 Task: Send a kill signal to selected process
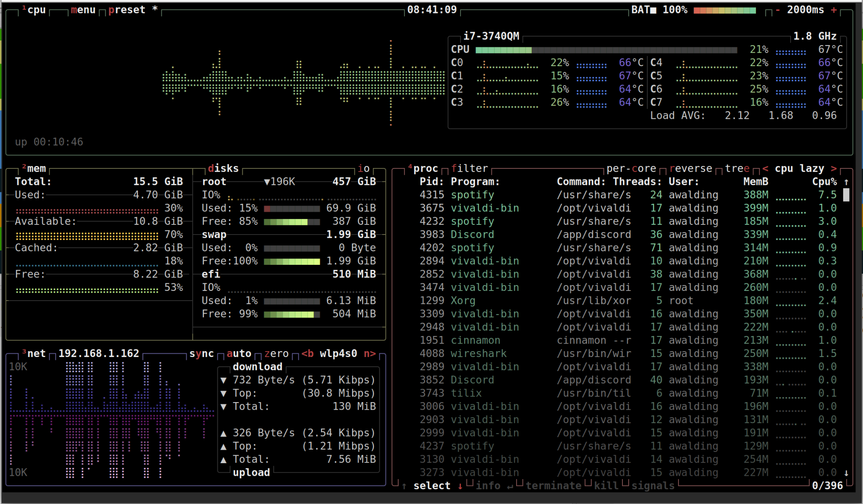606,485
